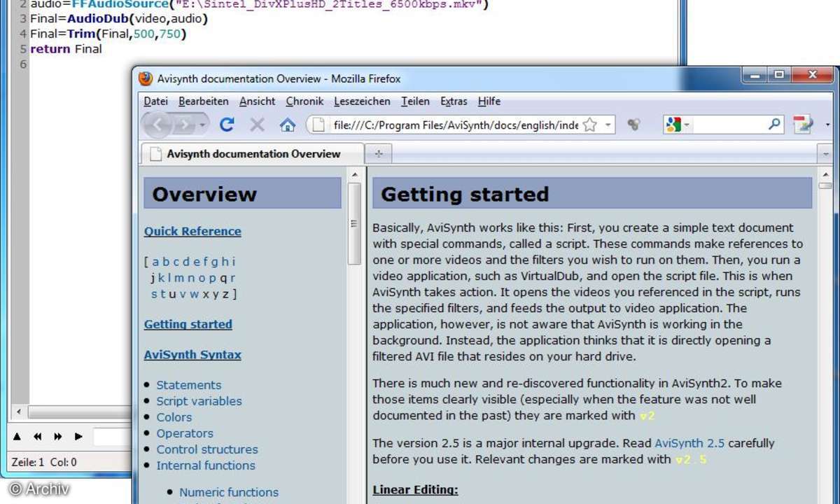Click the magnifier icon in the search box
Viewport: 840px width, 504px height.
click(774, 125)
